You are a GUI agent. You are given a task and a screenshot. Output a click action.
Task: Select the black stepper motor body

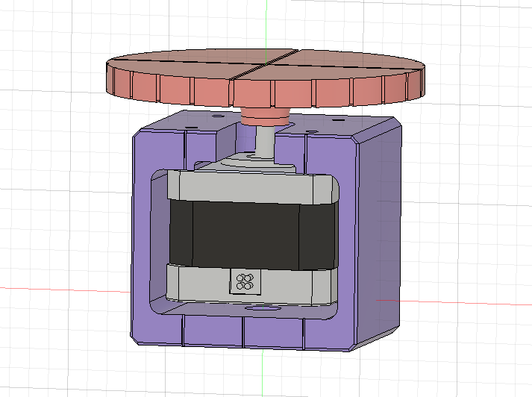[x=253, y=235]
